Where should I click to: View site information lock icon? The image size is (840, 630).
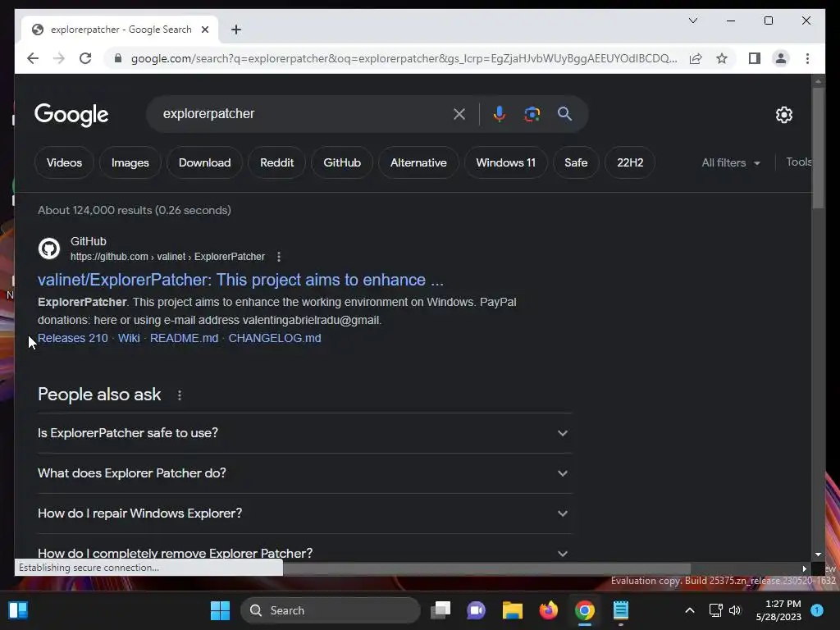118,58
